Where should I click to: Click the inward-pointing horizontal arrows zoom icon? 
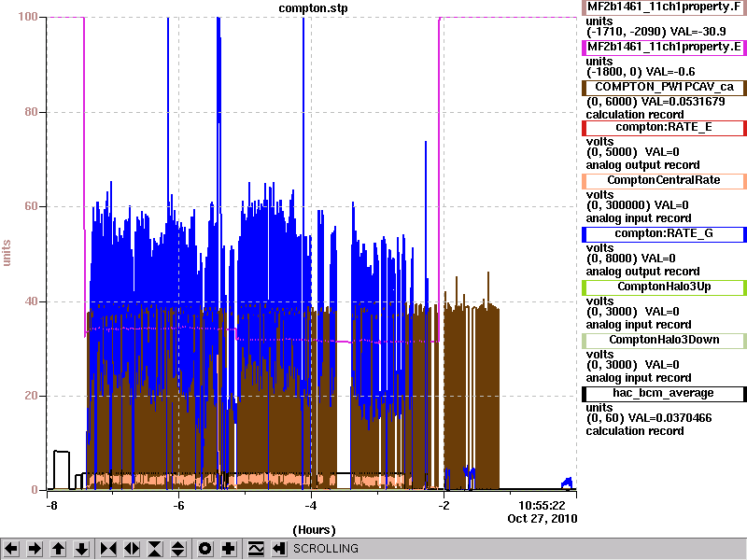coord(107,549)
